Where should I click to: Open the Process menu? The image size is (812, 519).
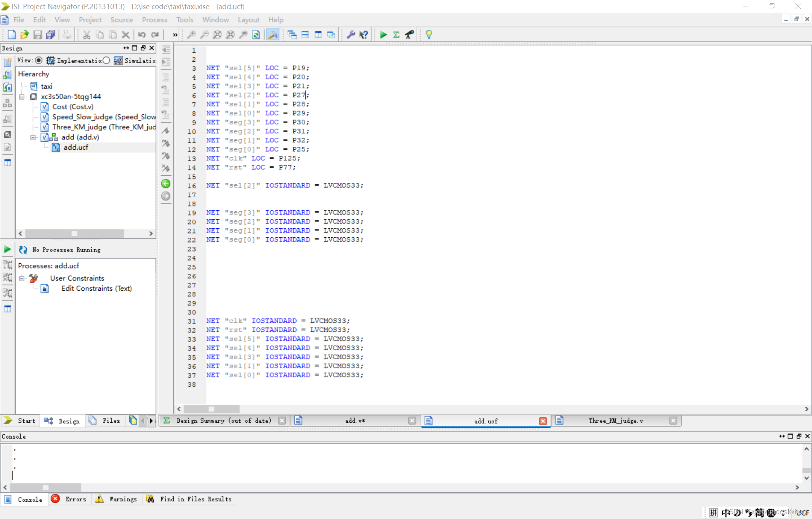tap(155, 20)
